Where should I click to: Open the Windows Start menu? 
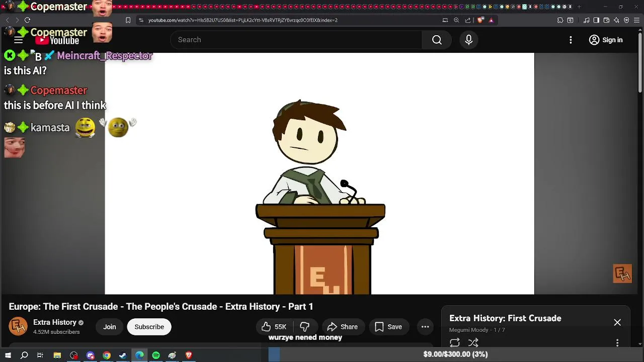[8, 355]
